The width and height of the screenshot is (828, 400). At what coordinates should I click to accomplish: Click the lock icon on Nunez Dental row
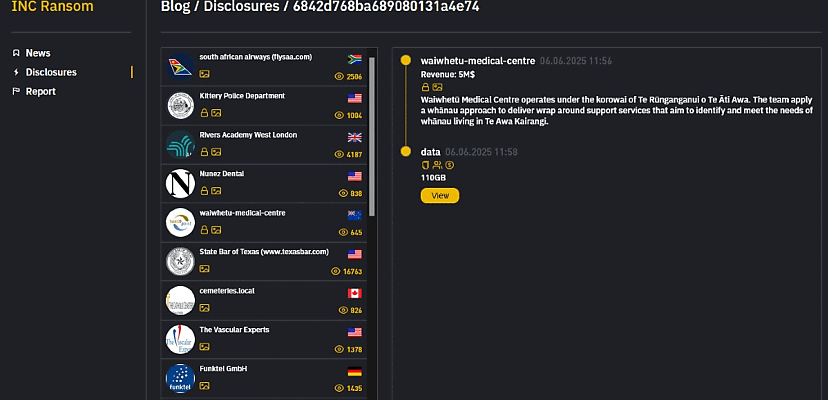pos(204,191)
